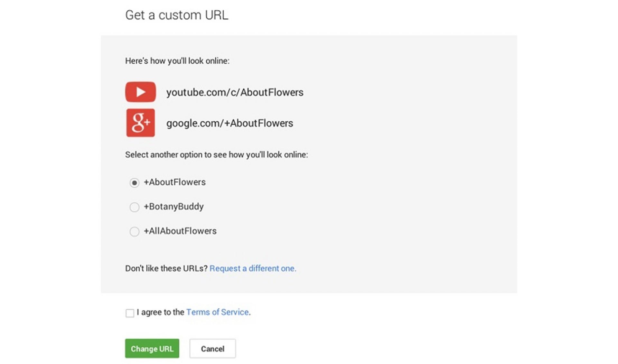Choose the +BotanyBuddy URL option
Image resolution: width=618 pixels, height=364 pixels.
[x=134, y=207]
